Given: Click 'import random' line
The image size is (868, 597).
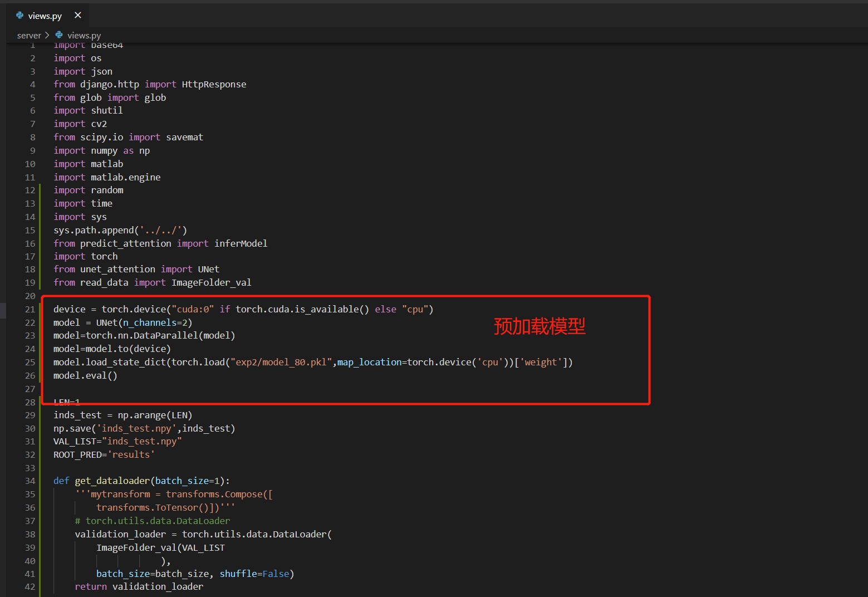Looking at the screenshot, I should click(89, 190).
